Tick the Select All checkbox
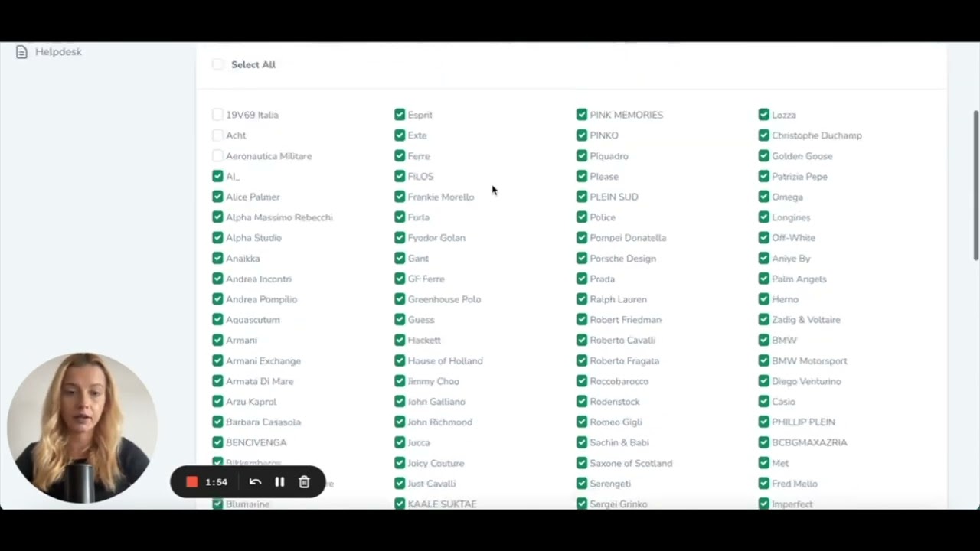980x551 pixels. click(x=218, y=65)
